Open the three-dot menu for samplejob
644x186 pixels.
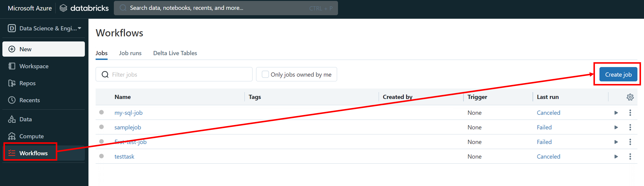(x=630, y=127)
